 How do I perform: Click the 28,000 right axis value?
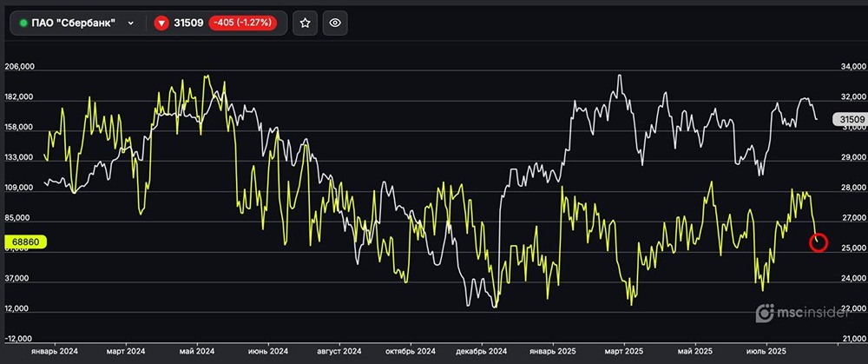[853, 189]
